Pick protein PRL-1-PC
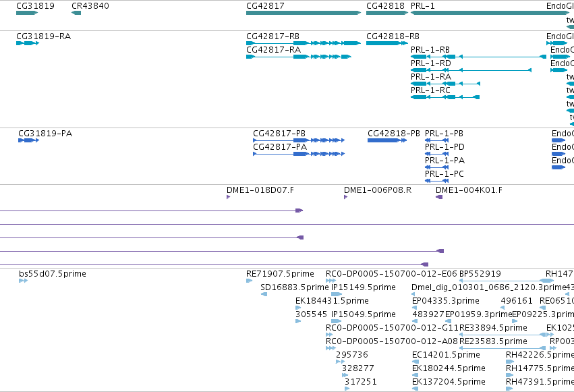 coord(444,174)
